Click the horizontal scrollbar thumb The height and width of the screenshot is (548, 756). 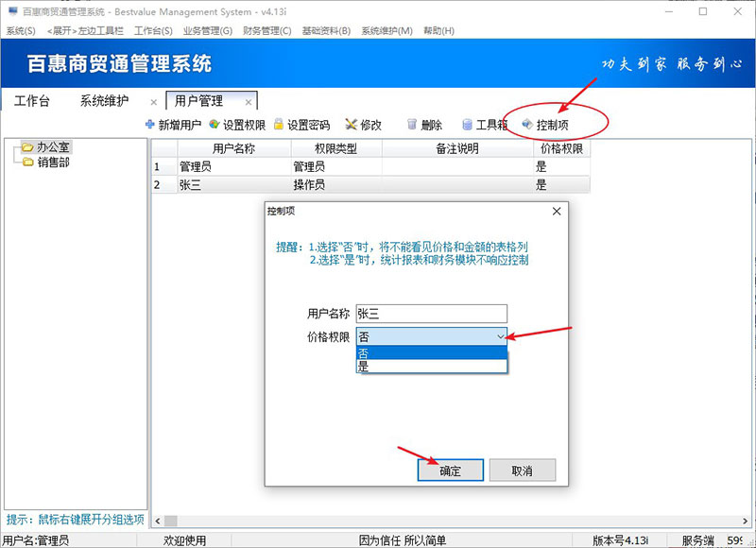point(171,521)
